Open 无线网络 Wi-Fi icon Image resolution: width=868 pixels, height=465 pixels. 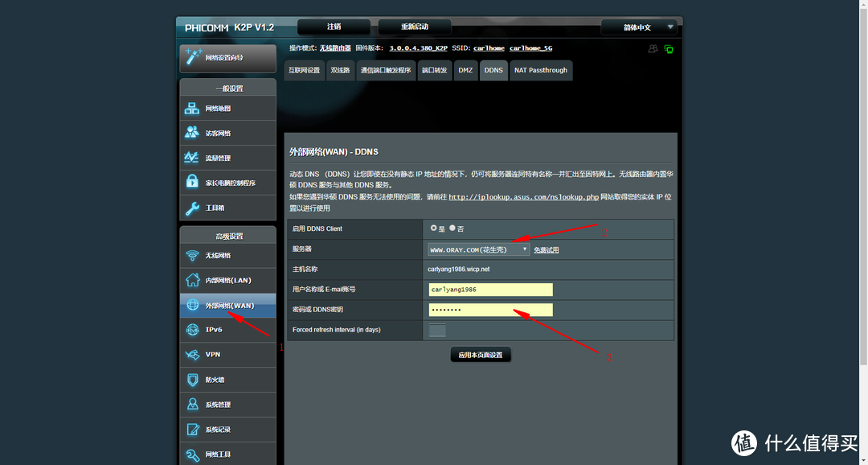(x=192, y=256)
